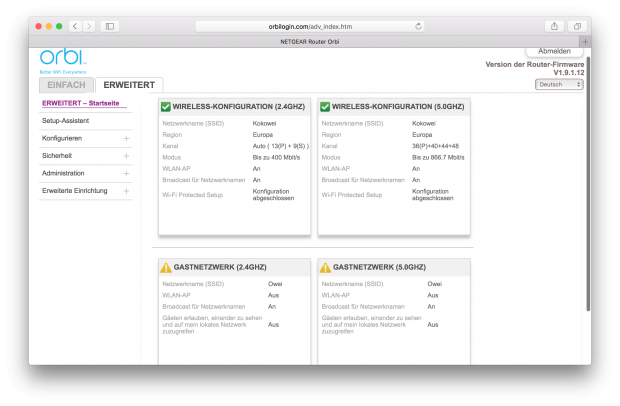The width and height of the screenshot is (620, 406).
Task: Click 'Konfiguration abgeschlossen' in the 5.0GHz panel
Action: click(x=433, y=195)
